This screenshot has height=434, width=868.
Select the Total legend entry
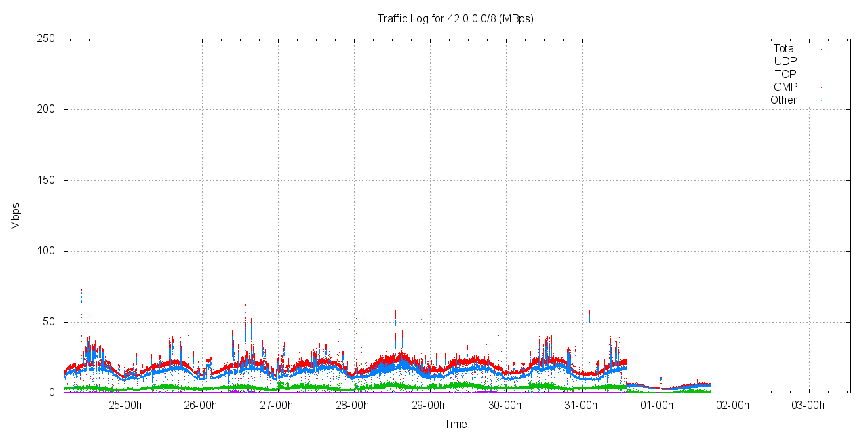pos(785,49)
